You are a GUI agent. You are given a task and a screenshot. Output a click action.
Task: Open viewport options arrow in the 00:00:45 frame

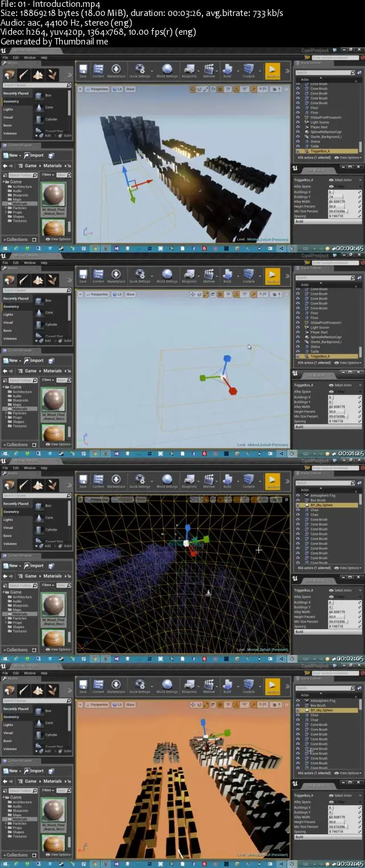point(81,89)
